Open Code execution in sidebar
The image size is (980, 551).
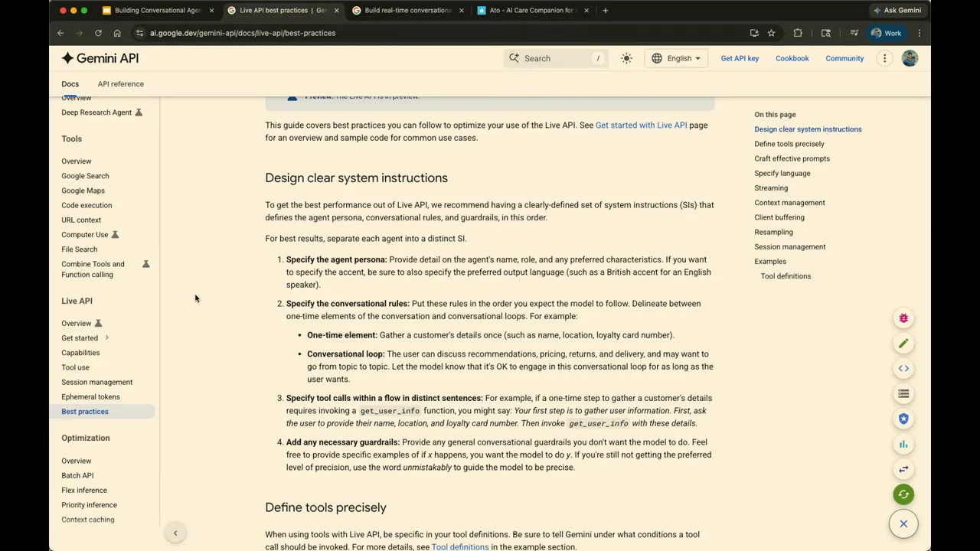pos(87,205)
